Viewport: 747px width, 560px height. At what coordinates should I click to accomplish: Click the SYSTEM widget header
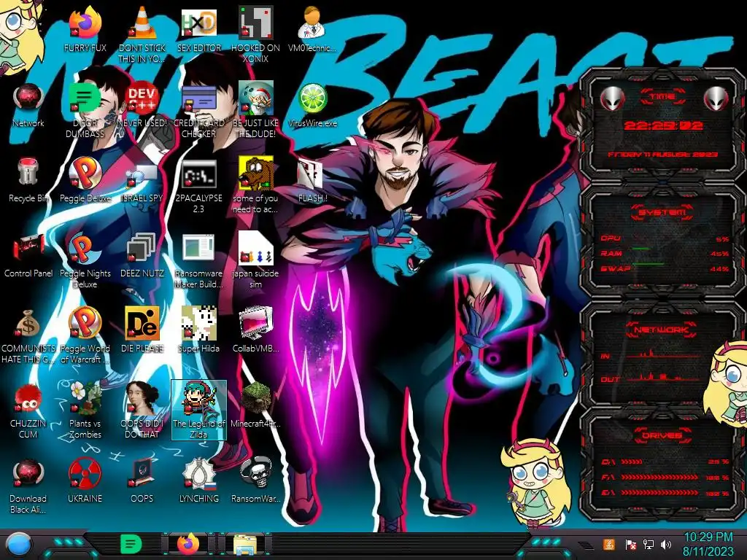662,212
